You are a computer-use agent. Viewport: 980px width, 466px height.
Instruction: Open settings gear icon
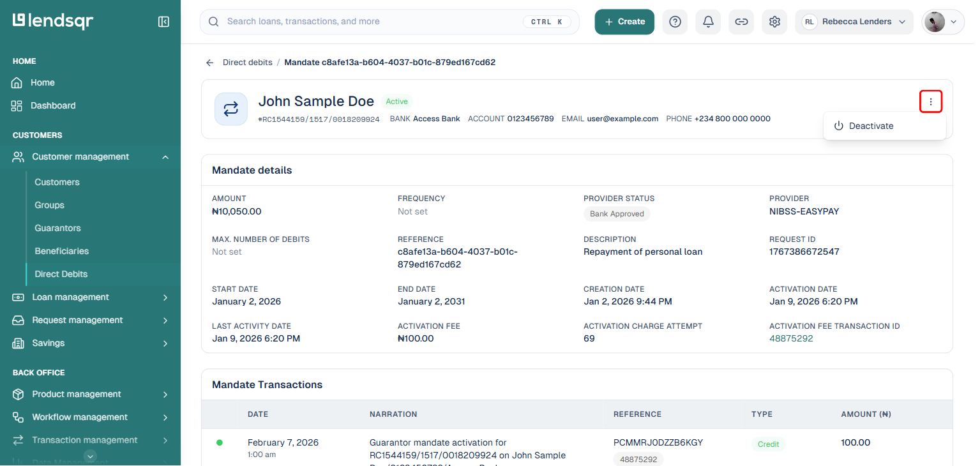[774, 22]
